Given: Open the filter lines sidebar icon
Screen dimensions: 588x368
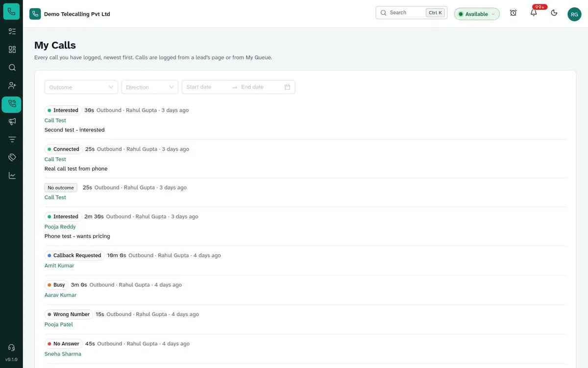Looking at the screenshot, I should [12, 139].
